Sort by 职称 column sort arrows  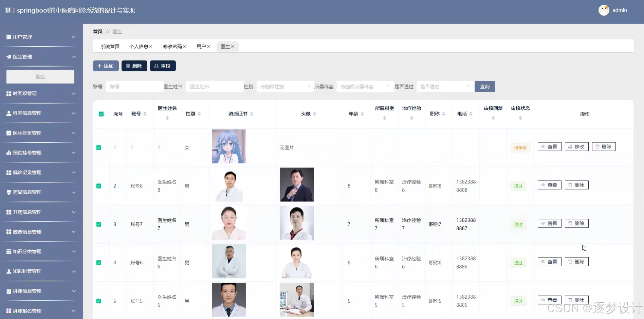pyautogui.click(x=444, y=114)
